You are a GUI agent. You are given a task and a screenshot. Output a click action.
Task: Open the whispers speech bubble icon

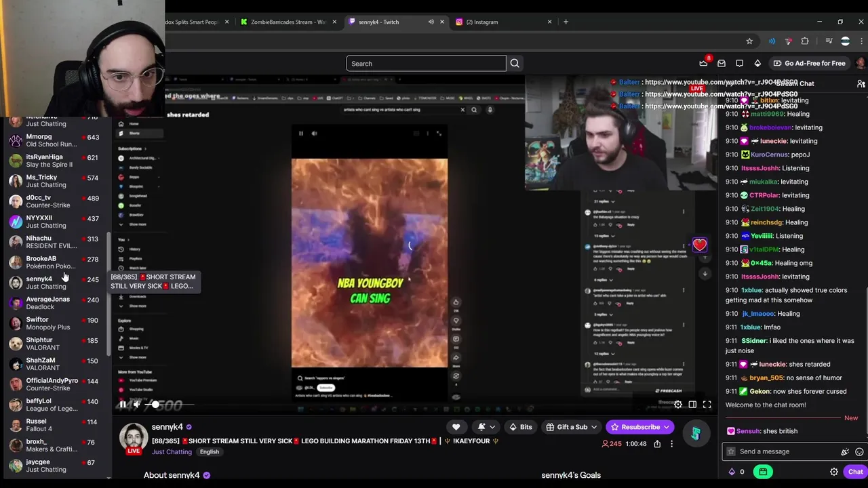click(740, 64)
